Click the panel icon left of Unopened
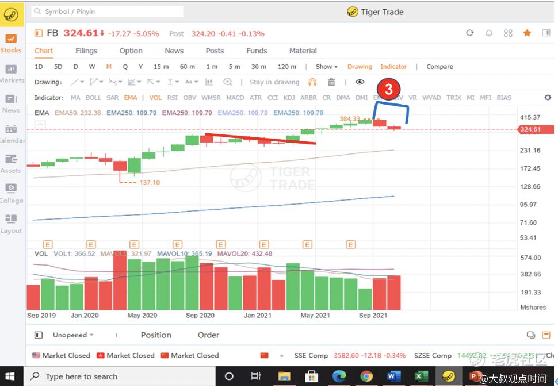Viewport: 558px width, 392px height. [39, 335]
